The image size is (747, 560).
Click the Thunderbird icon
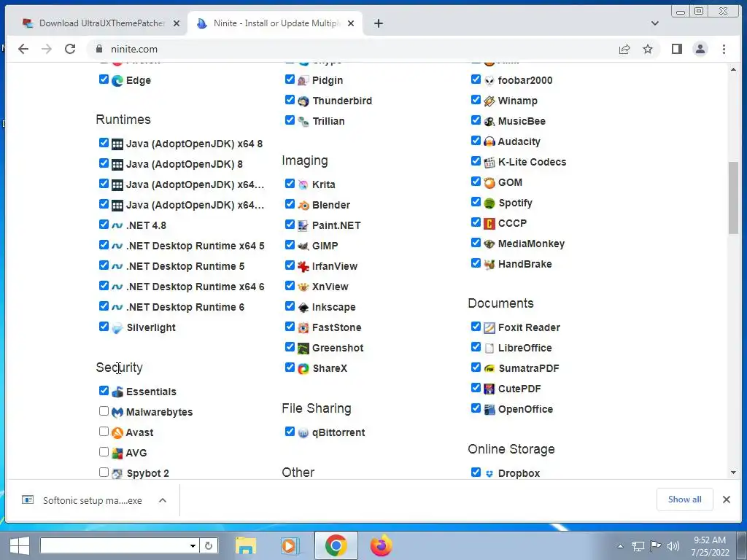click(303, 101)
